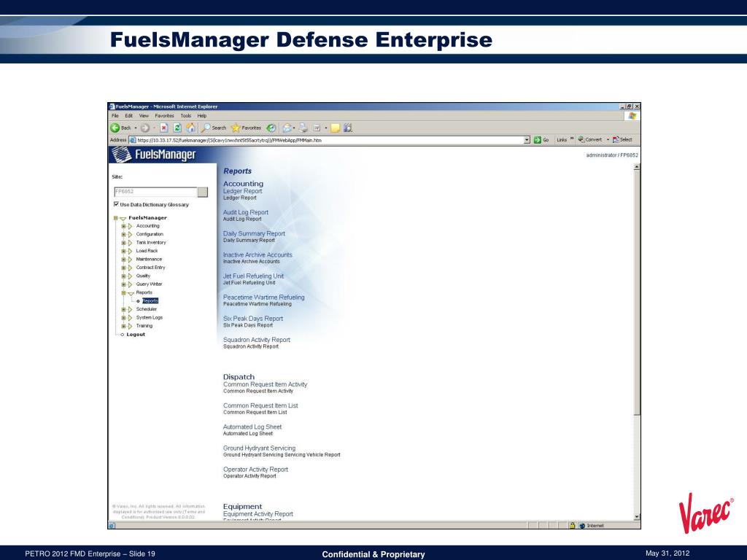Viewport: 747px width, 560px height.
Task: Click Logout in the tree
Action: [136, 334]
